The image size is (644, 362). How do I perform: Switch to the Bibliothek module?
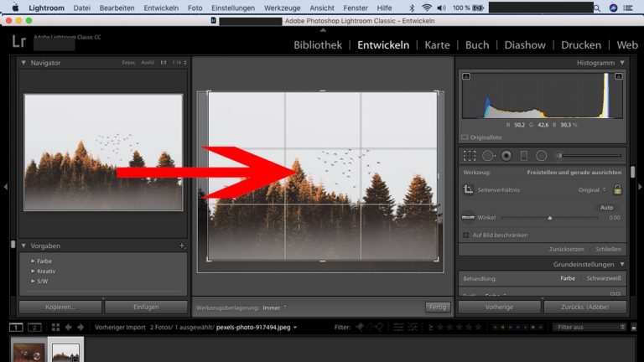coord(318,44)
